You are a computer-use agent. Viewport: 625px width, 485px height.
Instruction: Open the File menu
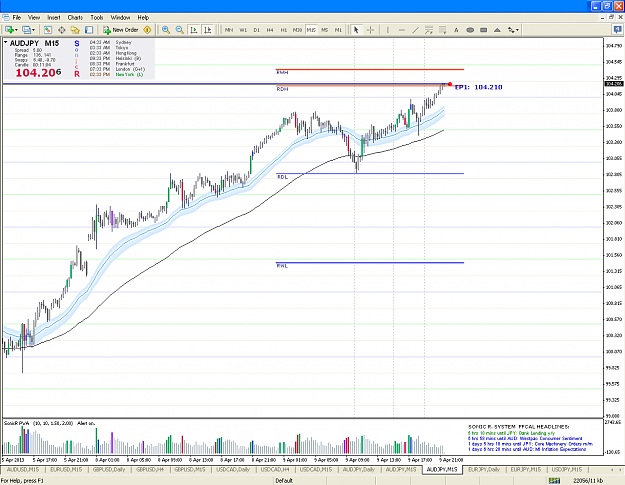(x=17, y=18)
